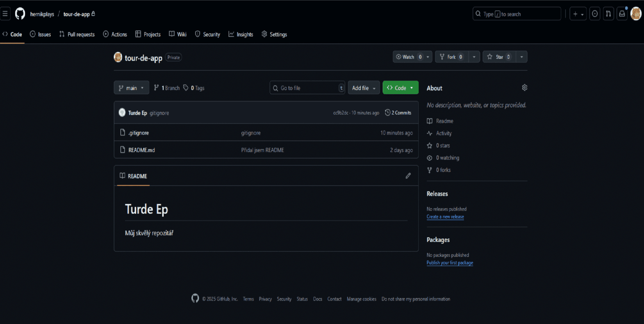Screen dimensions: 644x324
Task: Go to the Insights tab
Action: 241,34
